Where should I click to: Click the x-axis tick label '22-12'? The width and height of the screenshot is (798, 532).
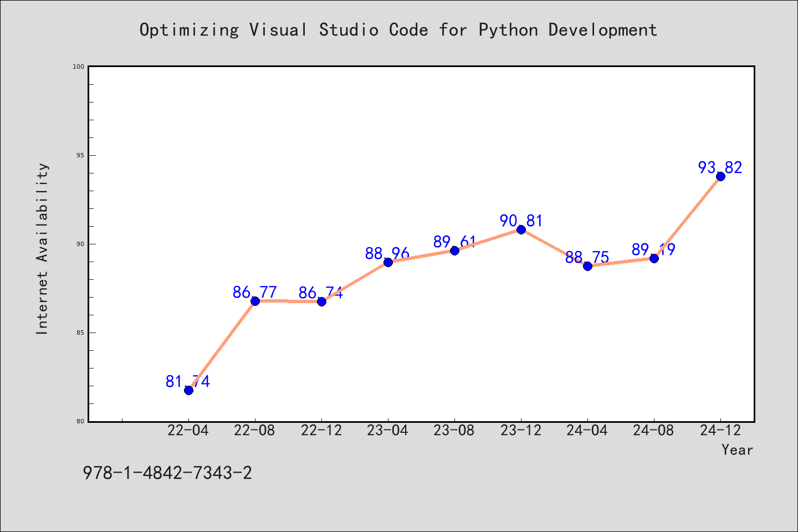(x=321, y=431)
